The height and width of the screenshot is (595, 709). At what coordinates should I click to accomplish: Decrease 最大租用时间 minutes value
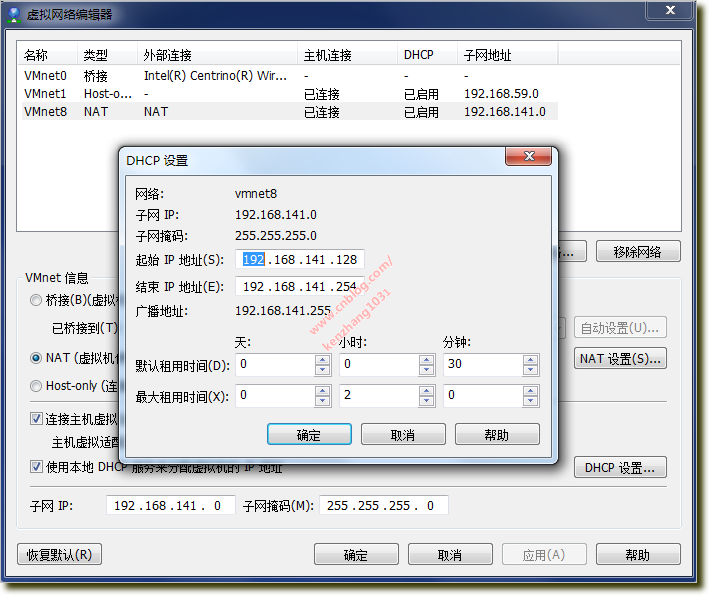pyautogui.click(x=530, y=401)
